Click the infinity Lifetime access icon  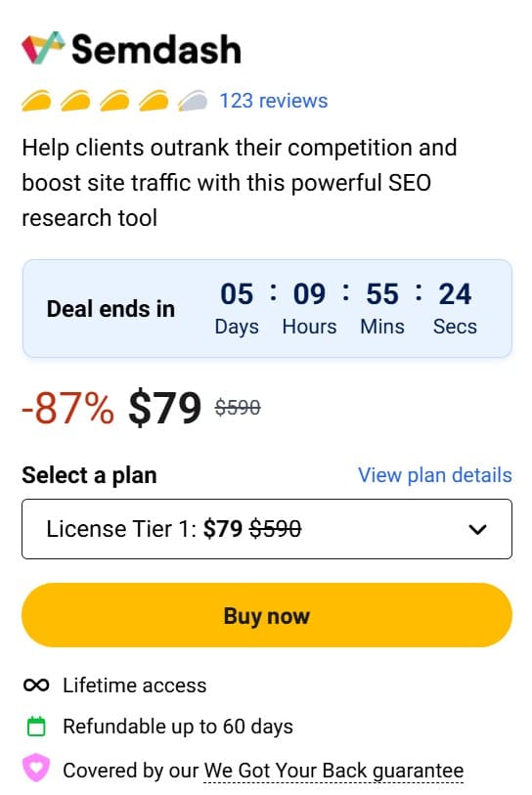point(36,685)
